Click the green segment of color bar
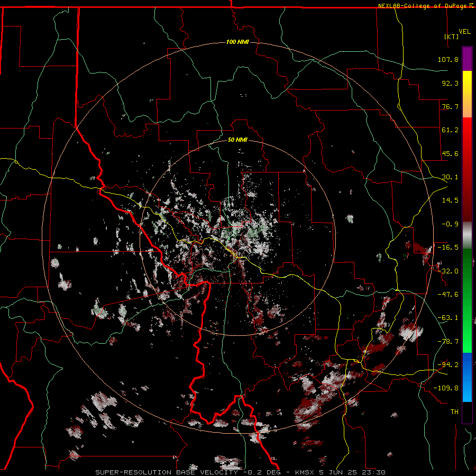The width and height of the screenshot is (476, 476). coord(467,300)
